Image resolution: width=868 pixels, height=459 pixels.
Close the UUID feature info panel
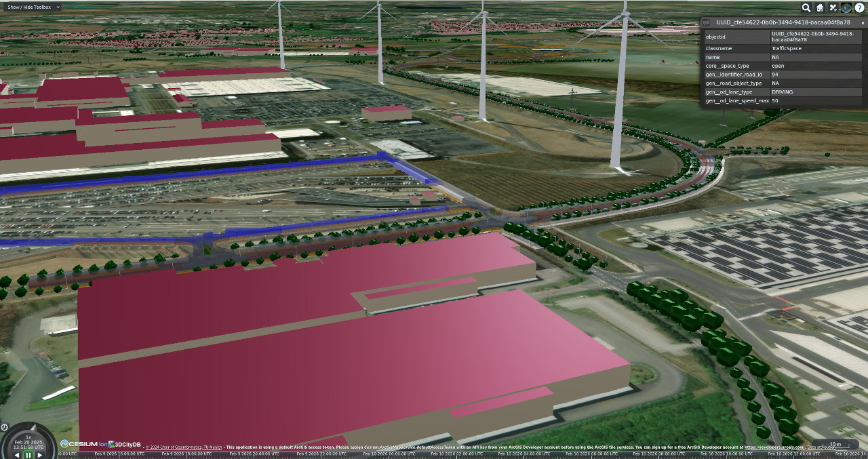(863, 23)
